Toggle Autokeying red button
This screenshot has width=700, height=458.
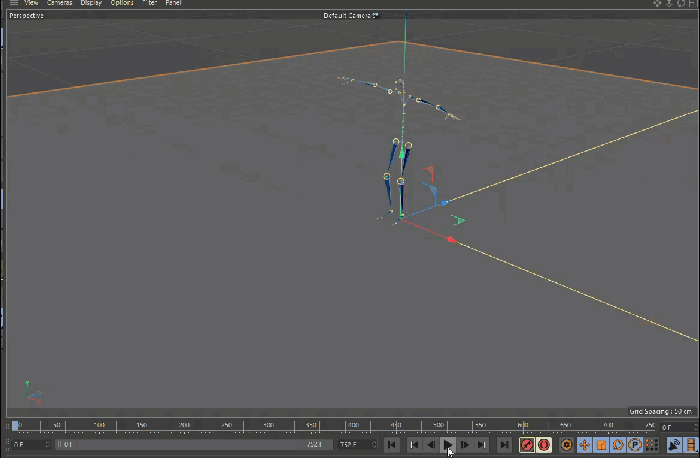pyautogui.click(x=544, y=445)
